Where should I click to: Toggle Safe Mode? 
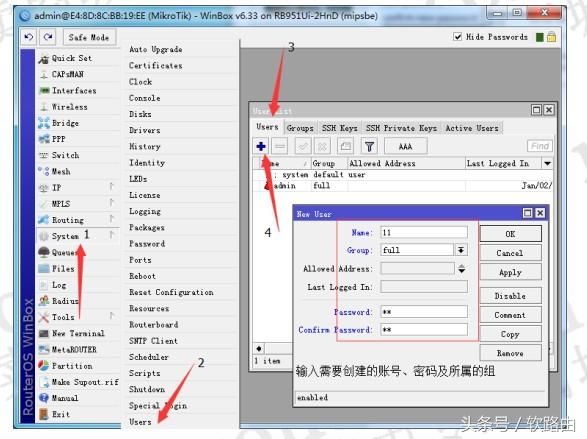pos(89,37)
